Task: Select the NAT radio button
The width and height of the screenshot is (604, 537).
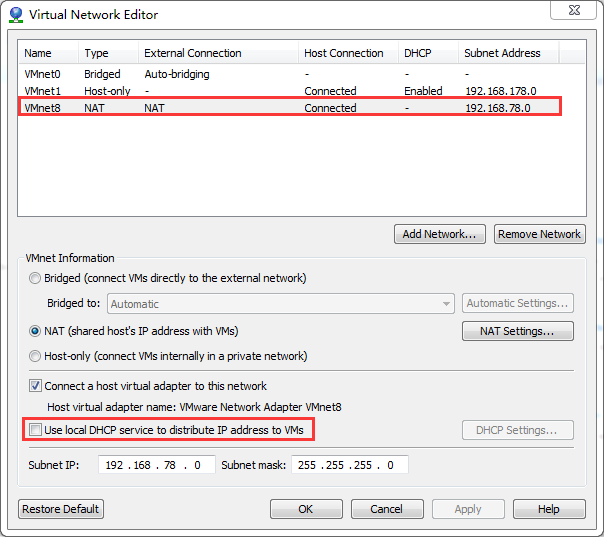Action: [x=35, y=331]
